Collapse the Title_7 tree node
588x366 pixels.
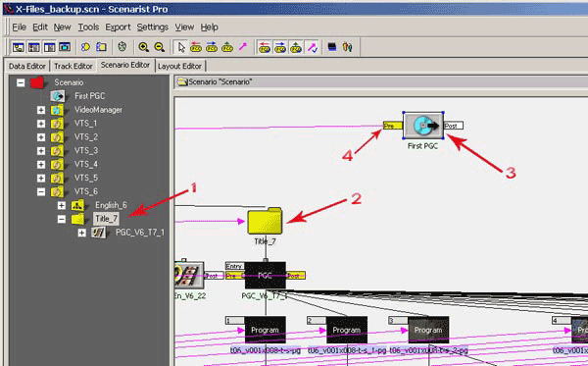(x=62, y=219)
